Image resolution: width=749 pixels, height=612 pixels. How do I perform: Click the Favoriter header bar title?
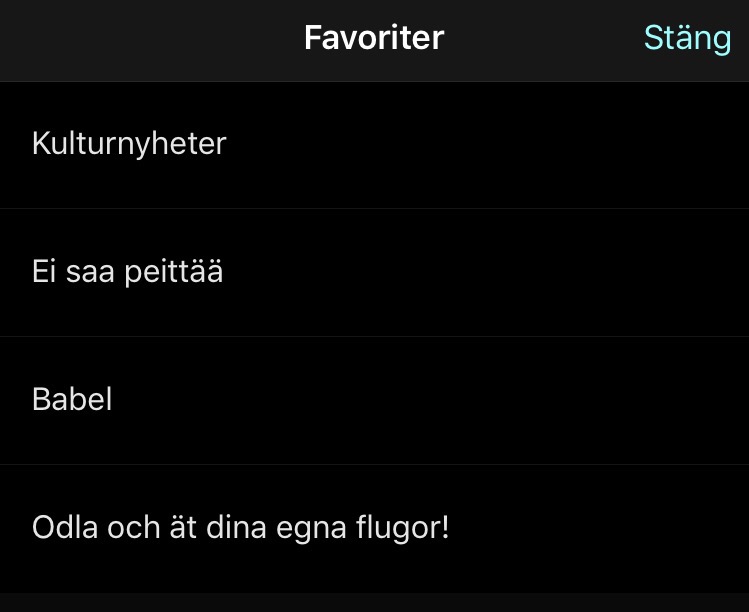tap(374, 38)
